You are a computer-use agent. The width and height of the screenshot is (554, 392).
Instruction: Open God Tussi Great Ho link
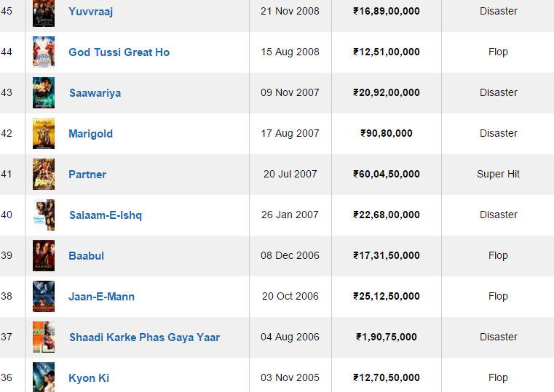click(x=119, y=52)
